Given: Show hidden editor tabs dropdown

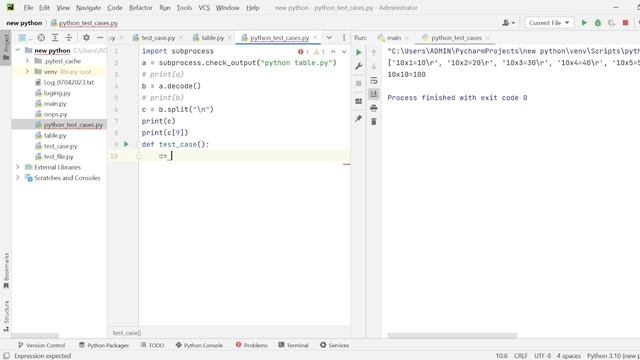Looking at the screenshot, I should (329, 38).
